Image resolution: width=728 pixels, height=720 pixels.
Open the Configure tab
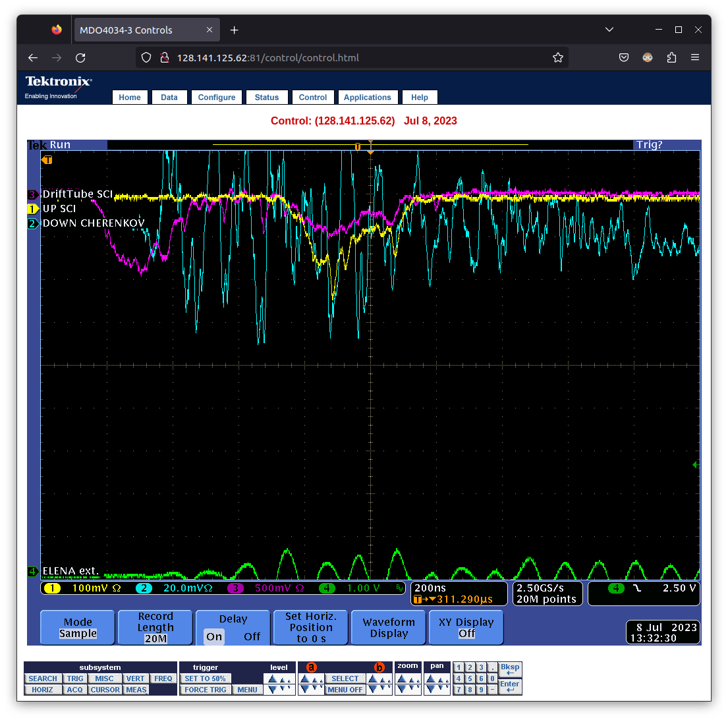(216, 97)
